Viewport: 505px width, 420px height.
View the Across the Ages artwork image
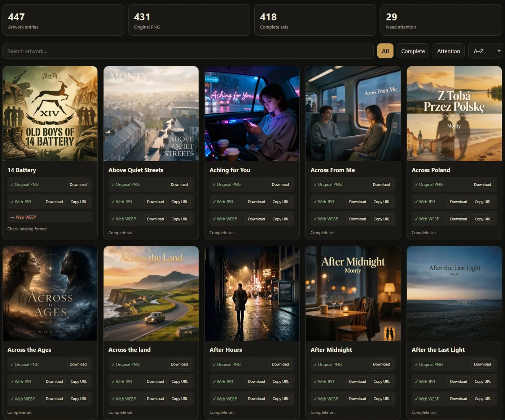(x=50, y=293)
